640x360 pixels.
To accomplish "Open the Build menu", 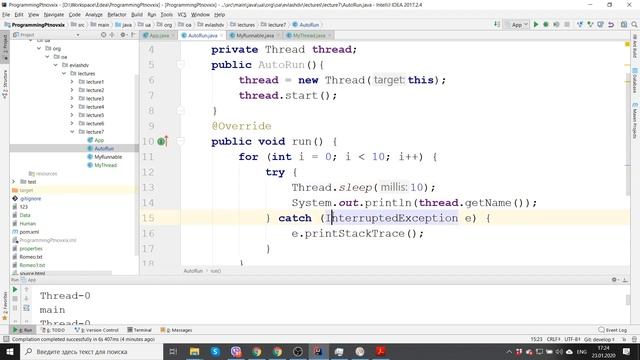I will [137, 15].
